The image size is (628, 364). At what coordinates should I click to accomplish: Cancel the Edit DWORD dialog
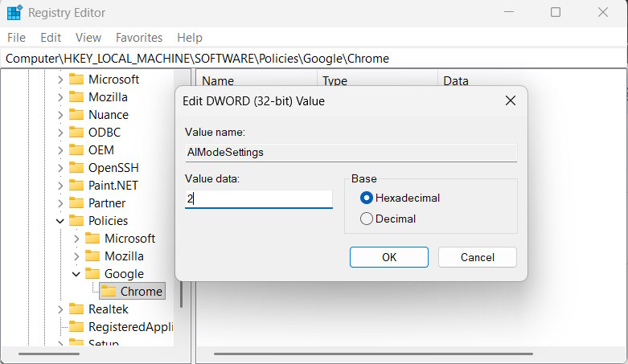[x=478, y=257]
